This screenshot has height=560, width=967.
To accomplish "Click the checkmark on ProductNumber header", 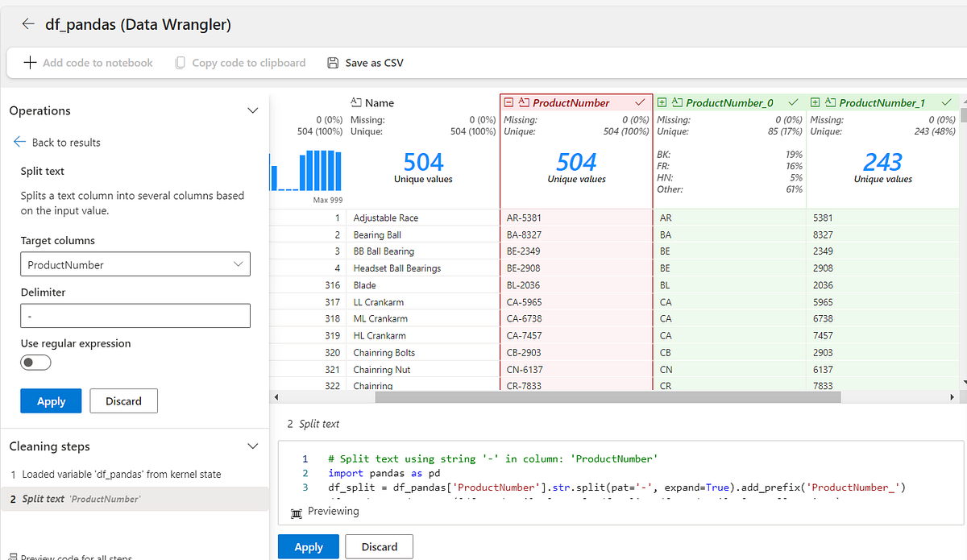I will (639, 103).
